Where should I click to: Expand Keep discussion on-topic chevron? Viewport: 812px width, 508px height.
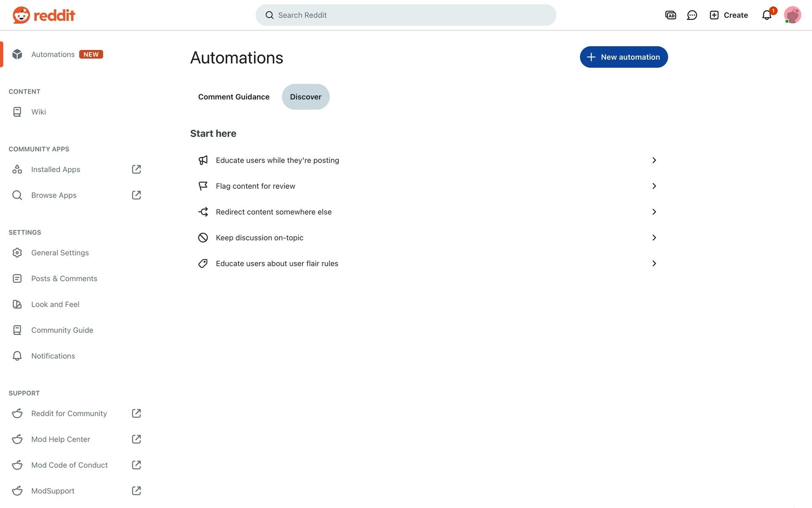pyautogui.click(x=654, y=238)
